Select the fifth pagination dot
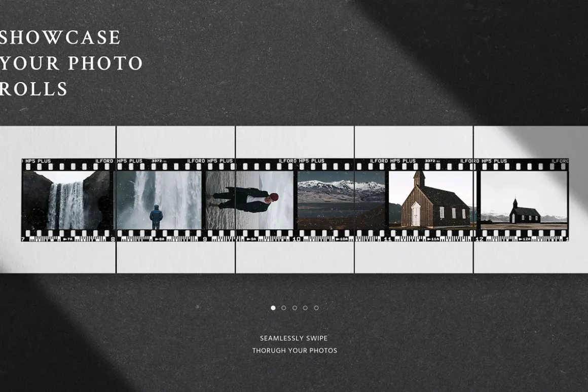 [316, 308]
